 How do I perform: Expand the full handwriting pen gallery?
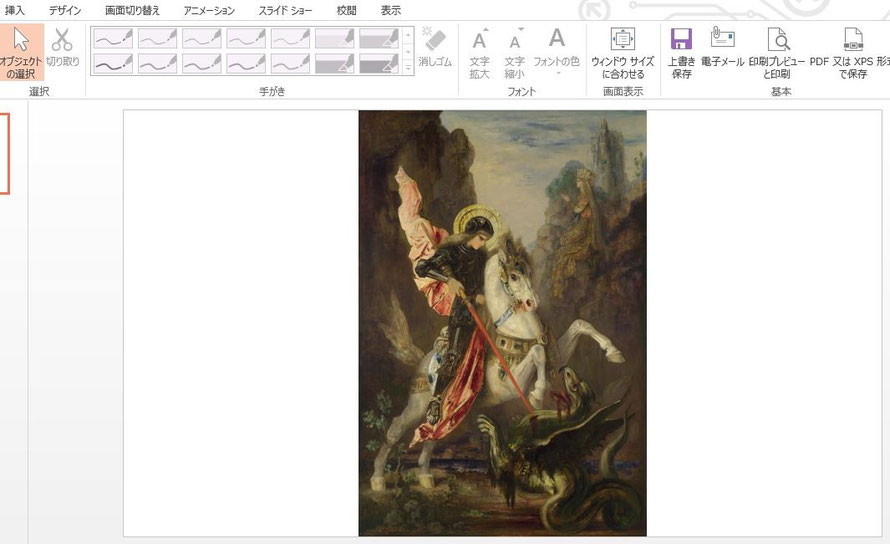click(x=408, y=68)
